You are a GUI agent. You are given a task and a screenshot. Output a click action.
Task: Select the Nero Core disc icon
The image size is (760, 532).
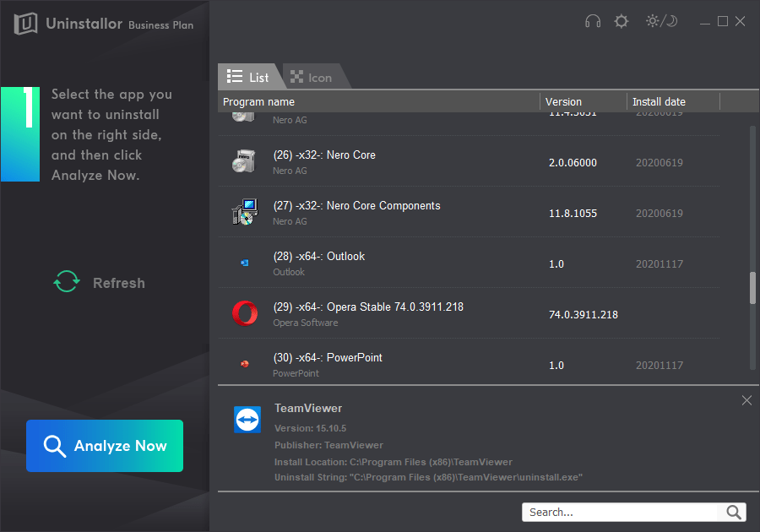click(x=244, y=161)
